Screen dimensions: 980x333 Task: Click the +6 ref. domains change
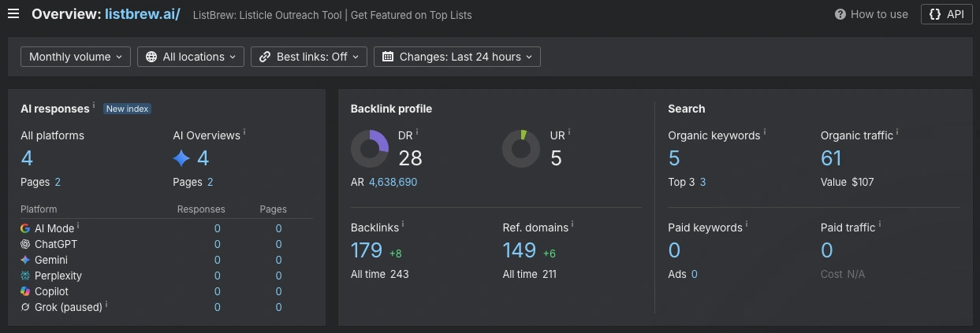tap(550, 253)
